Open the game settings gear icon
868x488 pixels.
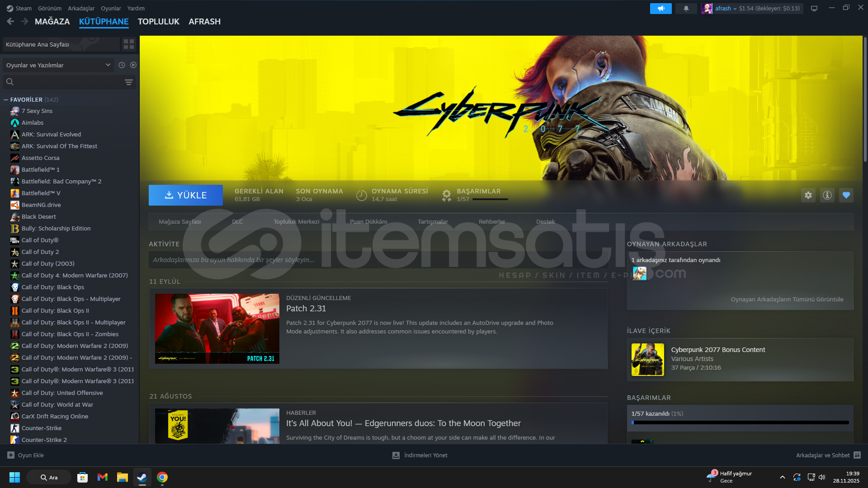click(x=808, y=195)
